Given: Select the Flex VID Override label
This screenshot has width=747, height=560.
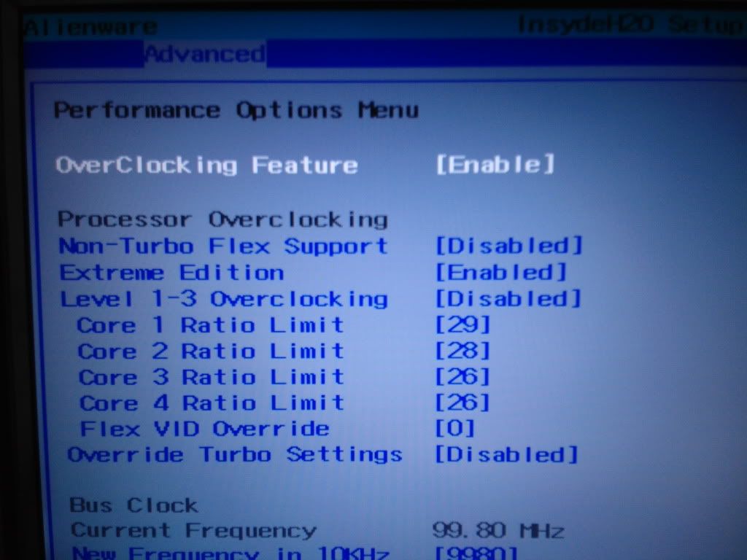Looking at the screenshot, I should pyautogui.click(x=205, y=429).
